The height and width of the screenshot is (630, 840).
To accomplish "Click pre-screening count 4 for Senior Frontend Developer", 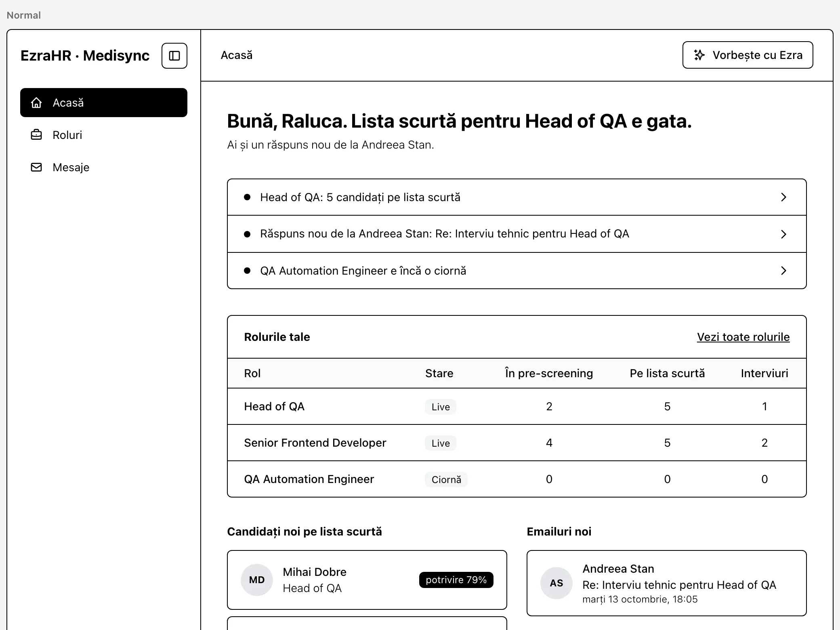I will tap(549, 443).
